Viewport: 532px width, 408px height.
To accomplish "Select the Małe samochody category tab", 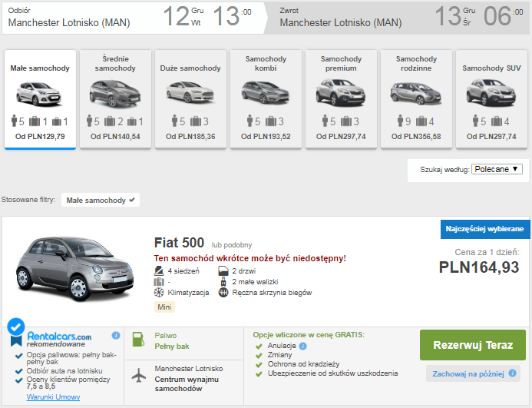I will 40,100.
